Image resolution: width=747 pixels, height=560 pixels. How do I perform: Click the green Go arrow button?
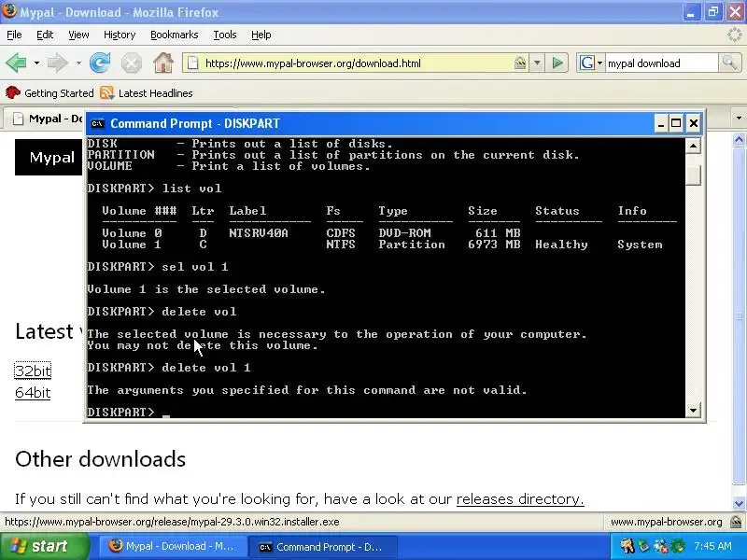pos(557,63)
